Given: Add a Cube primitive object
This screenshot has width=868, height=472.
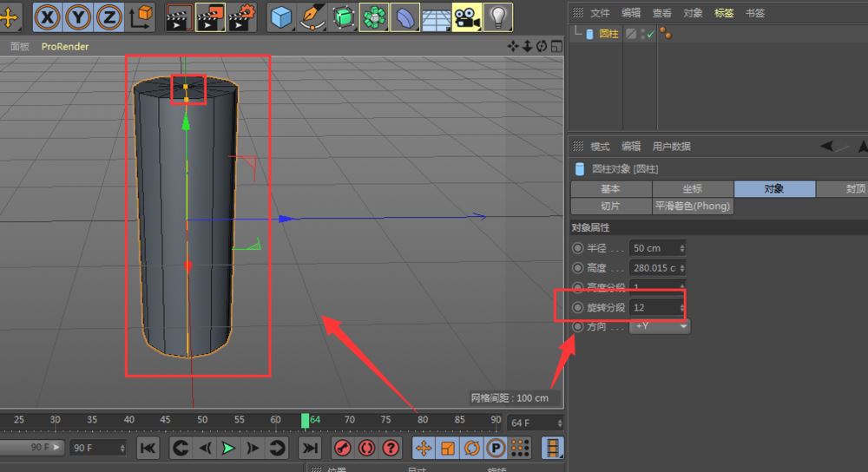Looking at the screenshot, I should pos(280,16).
